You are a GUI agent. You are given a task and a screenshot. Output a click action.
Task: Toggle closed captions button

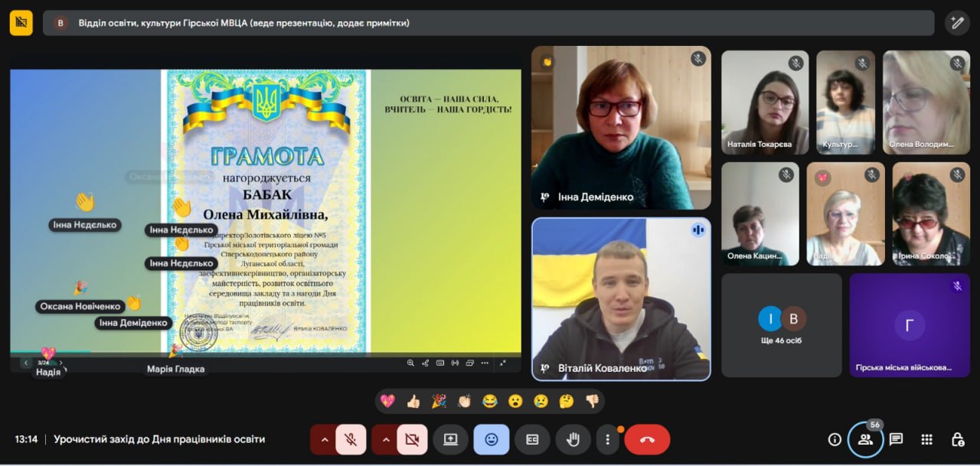pos(532,439)
